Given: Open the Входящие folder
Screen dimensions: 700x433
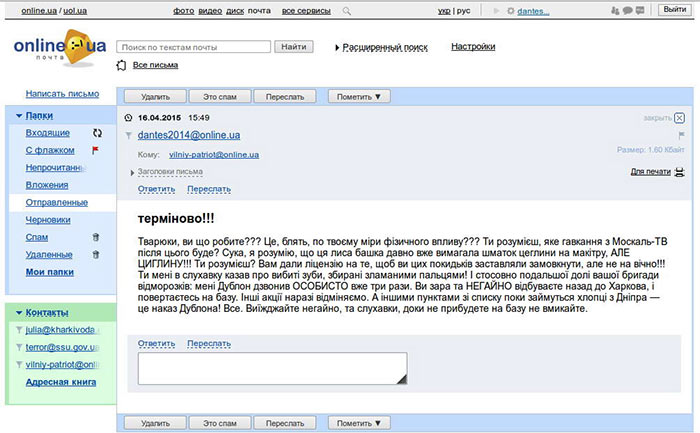Looking at the screenshot, I should [48, 133].
